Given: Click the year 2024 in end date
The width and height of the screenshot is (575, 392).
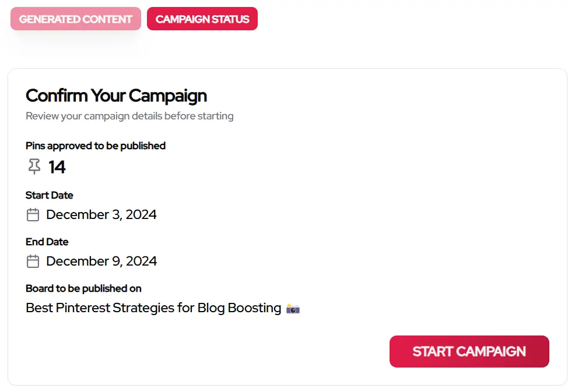Looking at the screenshot, I should tap(141, 261).
